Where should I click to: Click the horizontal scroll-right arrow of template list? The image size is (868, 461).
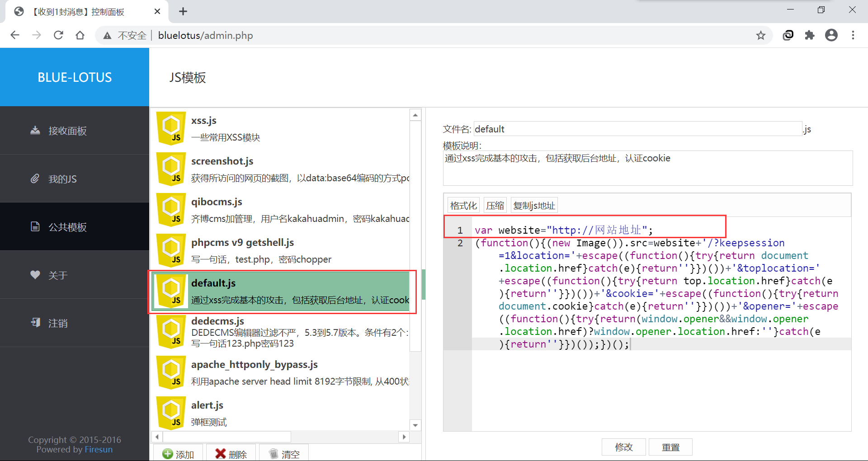[x=404, y=437]
